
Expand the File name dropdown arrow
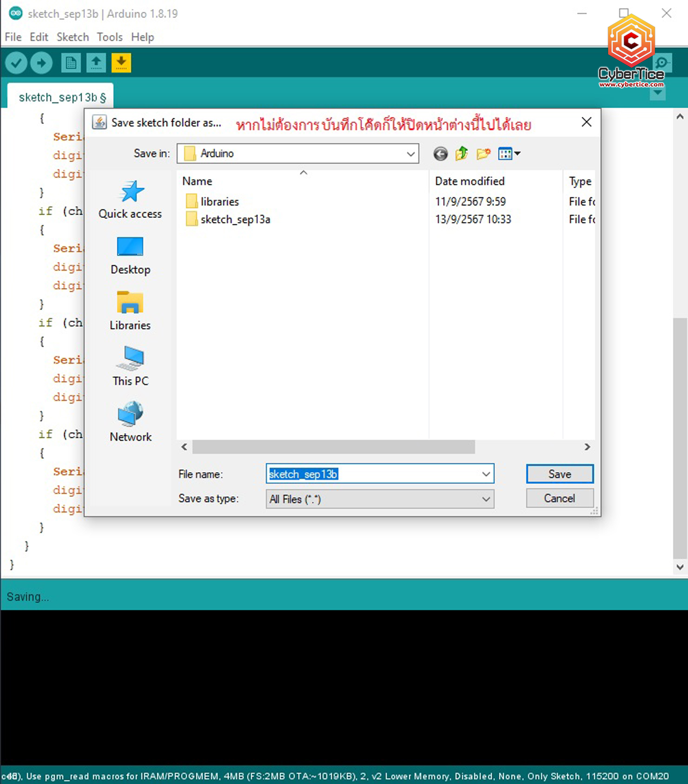click(486, 474)
